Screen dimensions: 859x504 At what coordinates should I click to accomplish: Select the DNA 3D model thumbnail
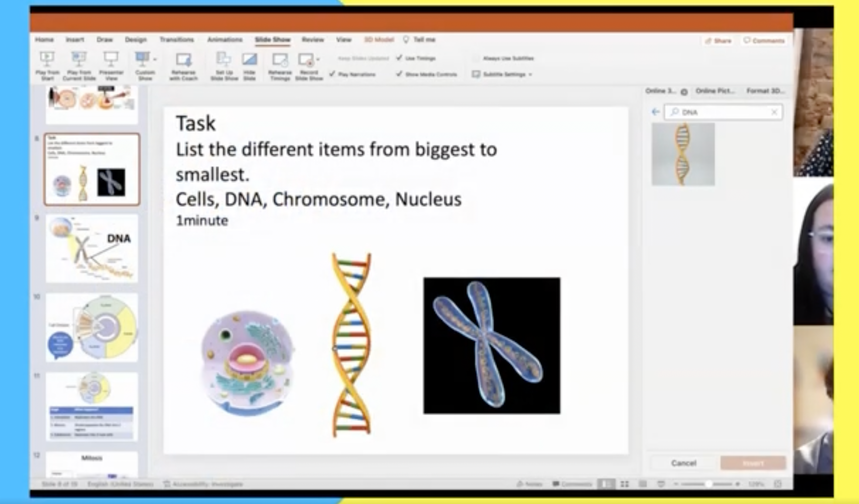pos(683,154)
